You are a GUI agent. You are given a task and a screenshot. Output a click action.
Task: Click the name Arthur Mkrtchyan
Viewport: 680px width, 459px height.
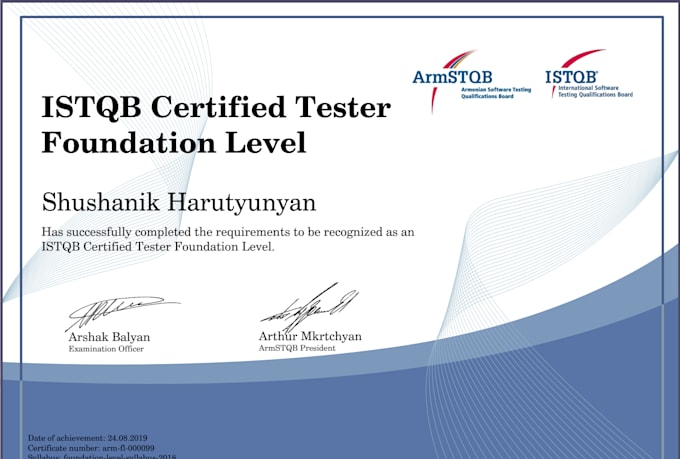tap(310, 336)
